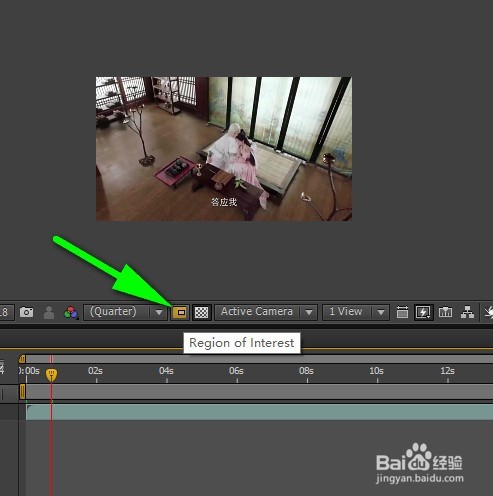Toggle Pixel Aspect Ratio Correction icon
Image resolution: width=493 pixels, height=496 pixels.
point(402,313)
